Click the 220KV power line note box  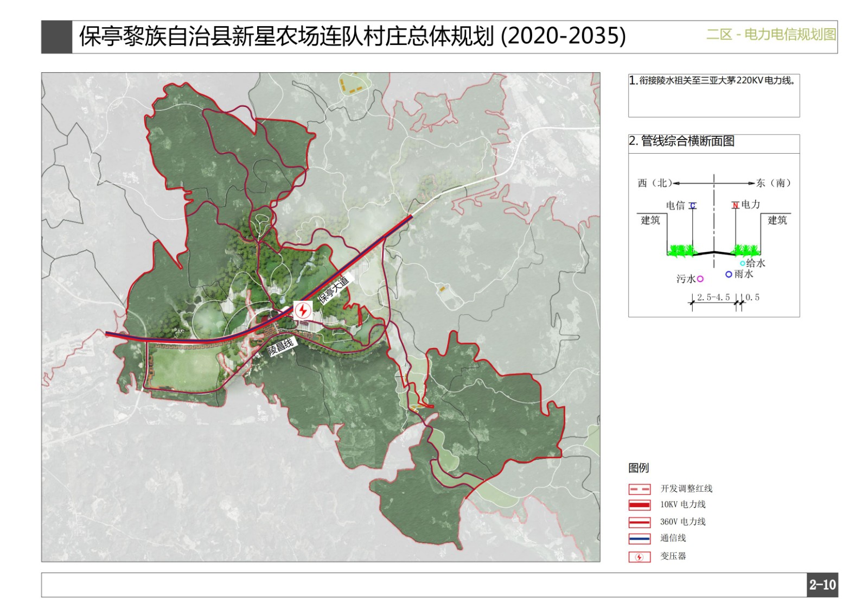(x=713, y=96)
